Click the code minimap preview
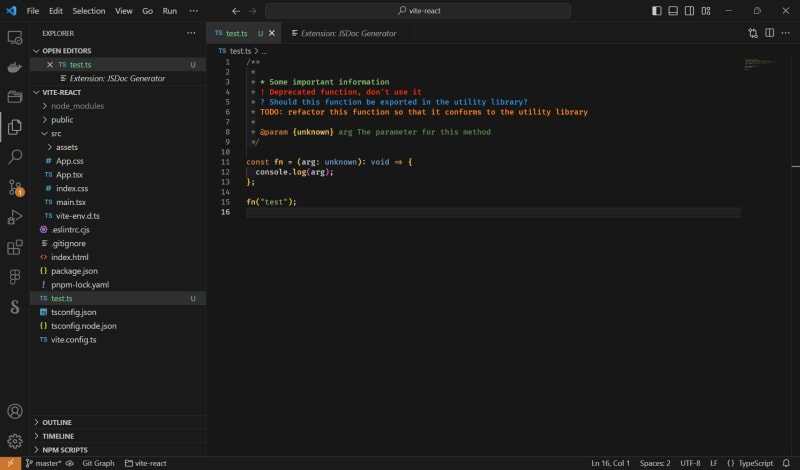This screenshot has width=800, height=470. (760, 64)
